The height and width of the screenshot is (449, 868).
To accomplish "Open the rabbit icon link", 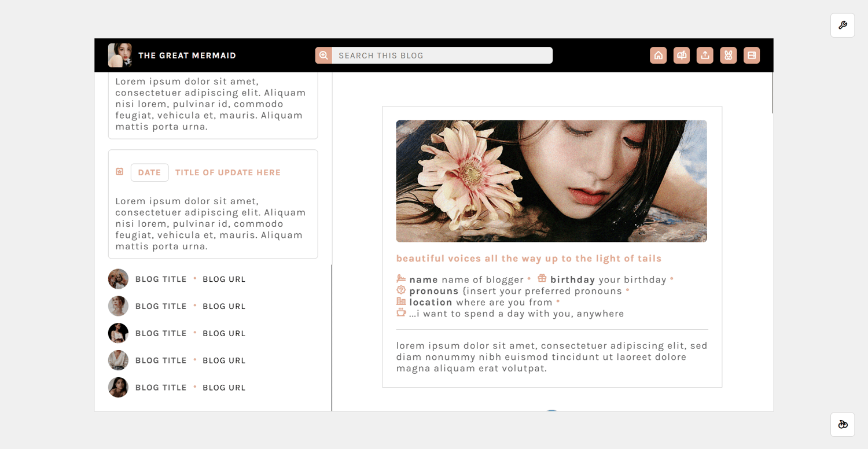I will (x=729, y=56).
